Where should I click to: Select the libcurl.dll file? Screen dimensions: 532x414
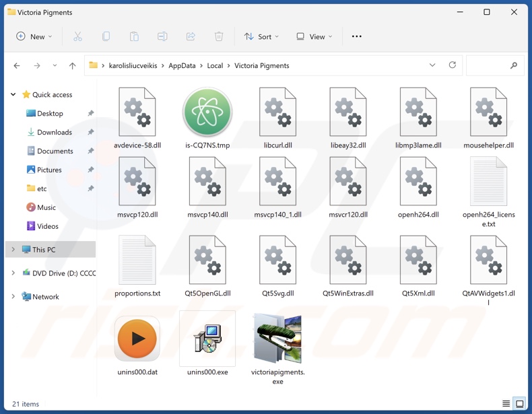(x=278, y=118)
